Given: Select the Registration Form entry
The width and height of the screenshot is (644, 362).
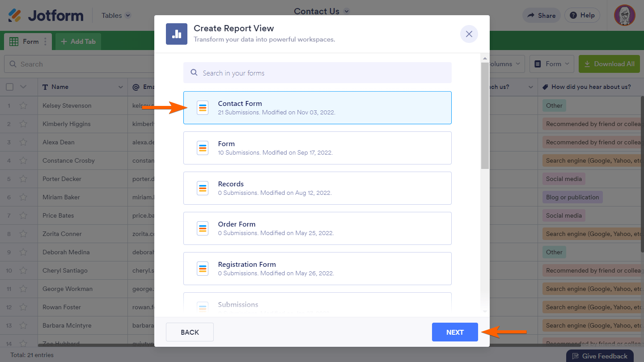Looking at the screenshot, I should 317,269.
